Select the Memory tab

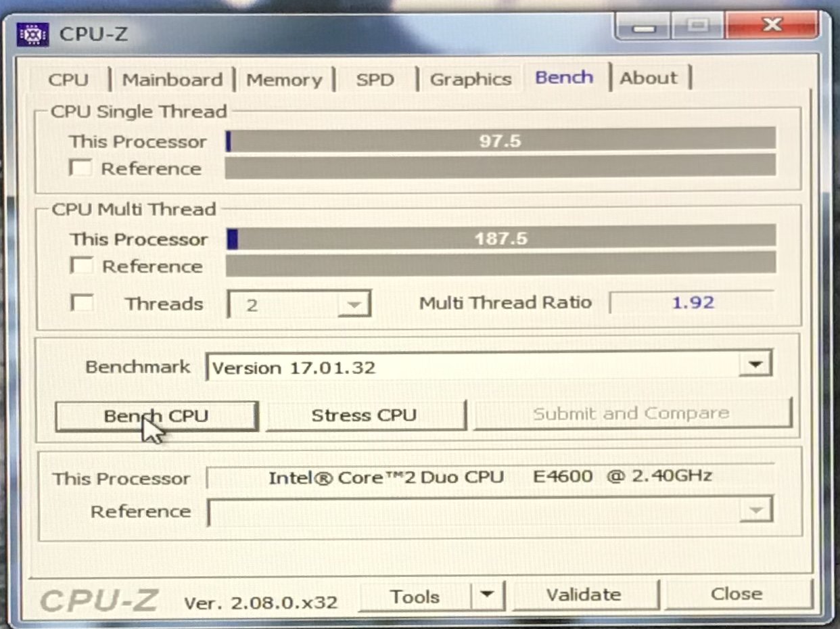283,80
